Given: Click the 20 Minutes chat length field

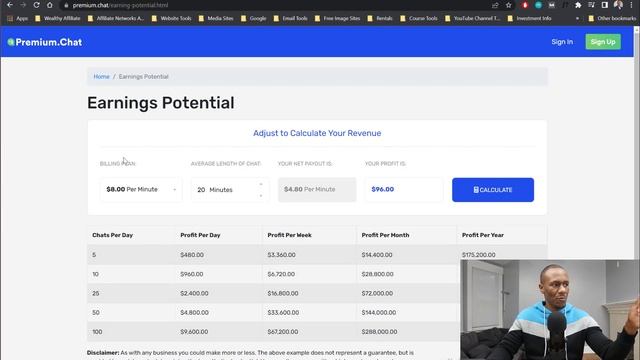Looking at the screenshot, I should 230,190.
